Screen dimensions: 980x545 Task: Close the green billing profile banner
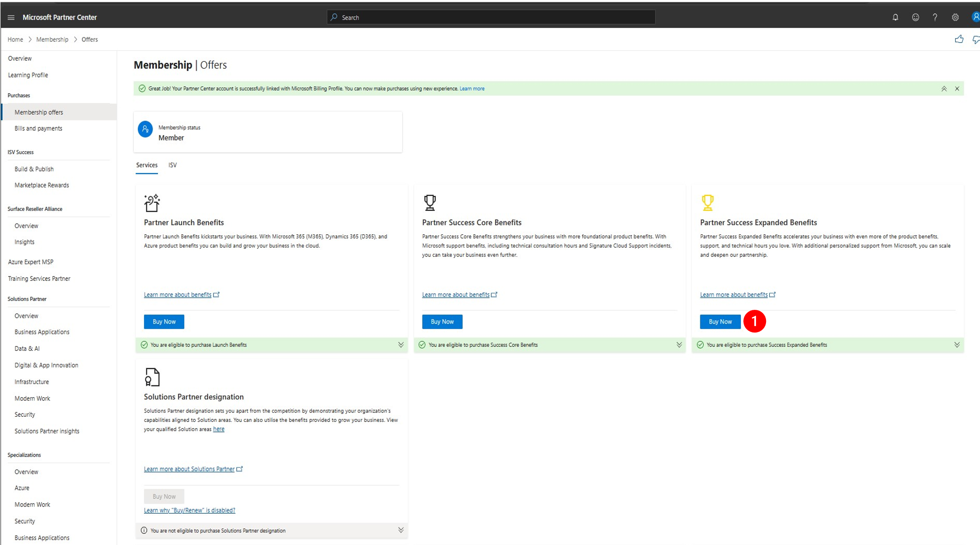(x=957, y=89)
